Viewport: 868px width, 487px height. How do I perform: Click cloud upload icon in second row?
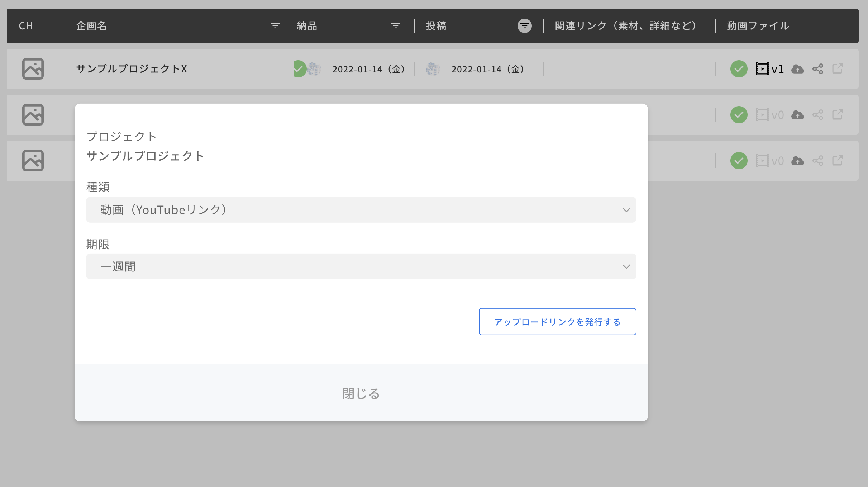click(797, 115)
